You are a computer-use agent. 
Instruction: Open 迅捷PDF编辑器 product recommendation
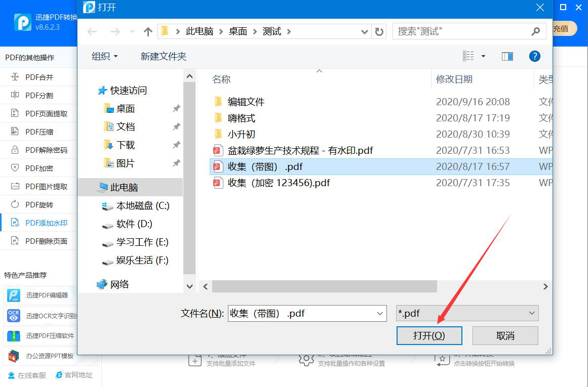click(40, 295)
